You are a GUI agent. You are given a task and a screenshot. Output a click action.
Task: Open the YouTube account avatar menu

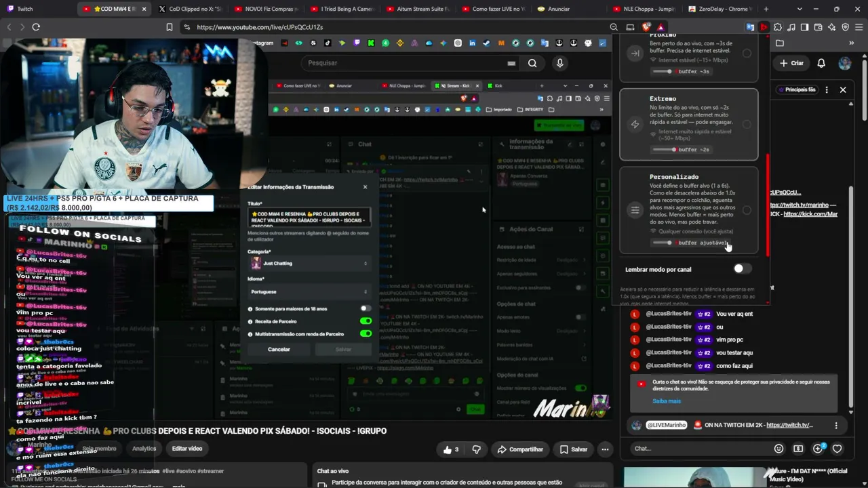[845, 63]
